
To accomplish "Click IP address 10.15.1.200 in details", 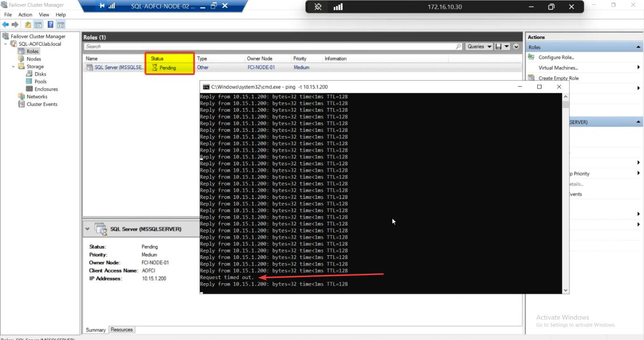I will 154,279.
